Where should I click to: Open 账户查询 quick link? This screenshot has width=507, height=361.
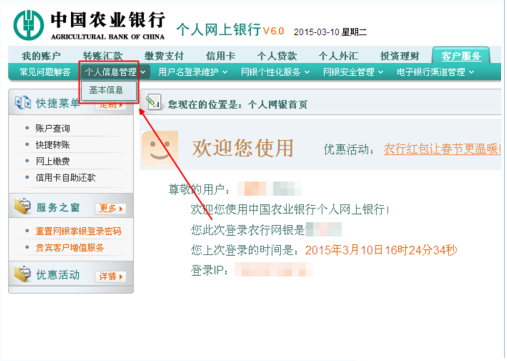tap(53, 128)
